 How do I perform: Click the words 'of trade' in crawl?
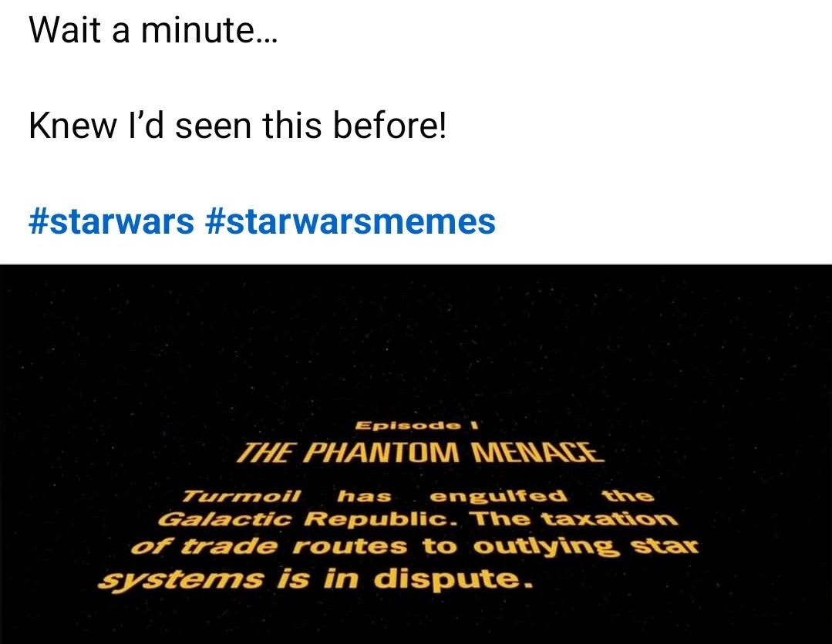204,546
